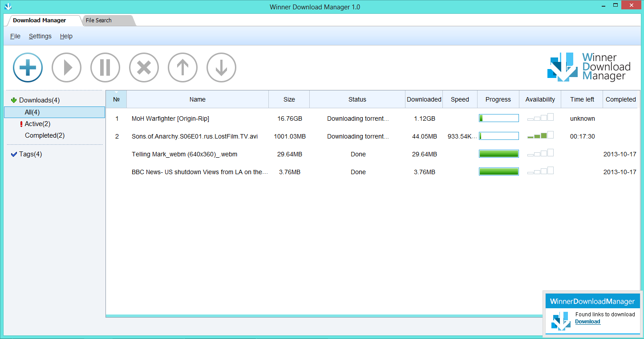Sort by the Size column header
Viewport: 644px width, 339px height.
click(x=289, y=99)
